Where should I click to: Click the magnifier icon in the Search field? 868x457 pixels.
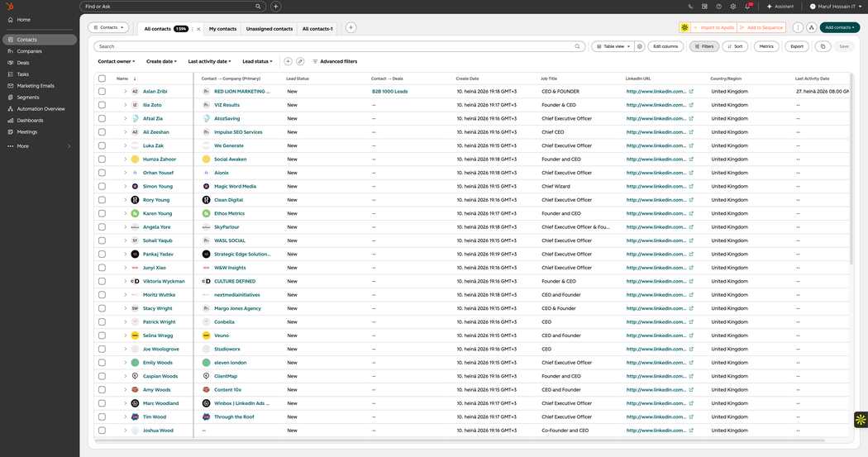point(577,46)
